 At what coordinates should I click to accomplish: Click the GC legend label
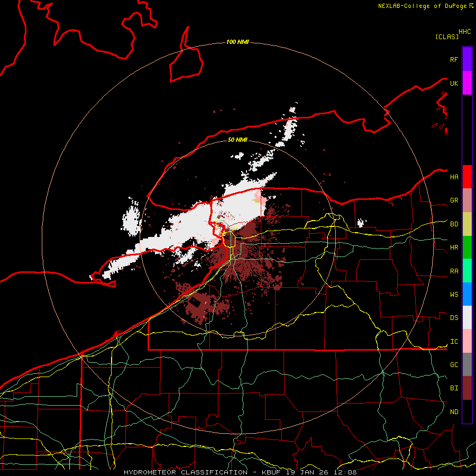coord(454,365)
